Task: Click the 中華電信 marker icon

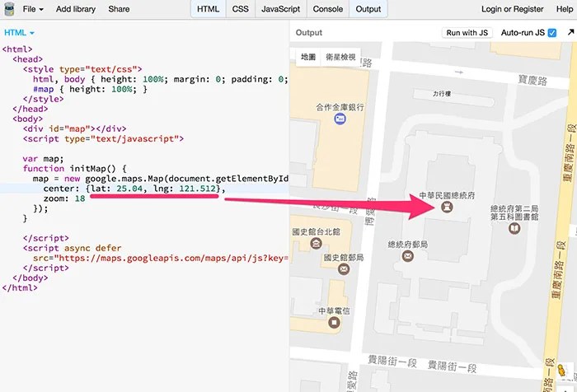Action: pos(334,323)
